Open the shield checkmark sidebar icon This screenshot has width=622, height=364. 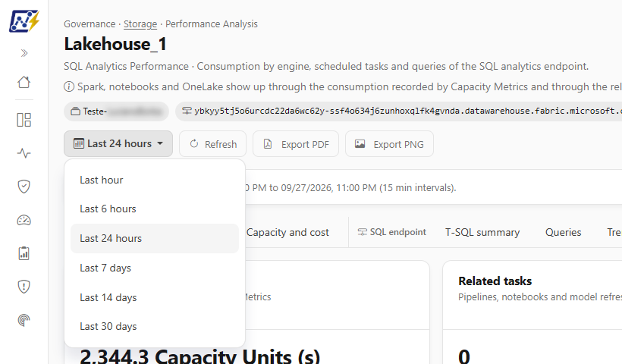pyautogui.click(x=24, y=187)
